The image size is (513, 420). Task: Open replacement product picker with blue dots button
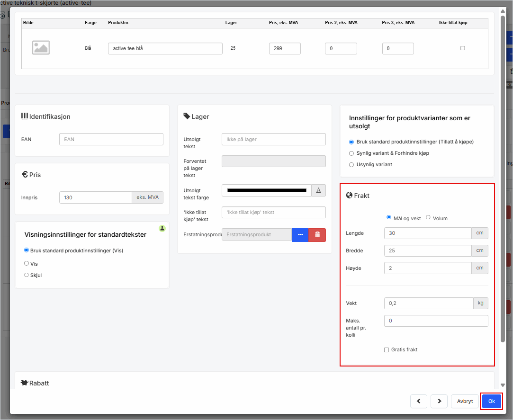(300, 234)
